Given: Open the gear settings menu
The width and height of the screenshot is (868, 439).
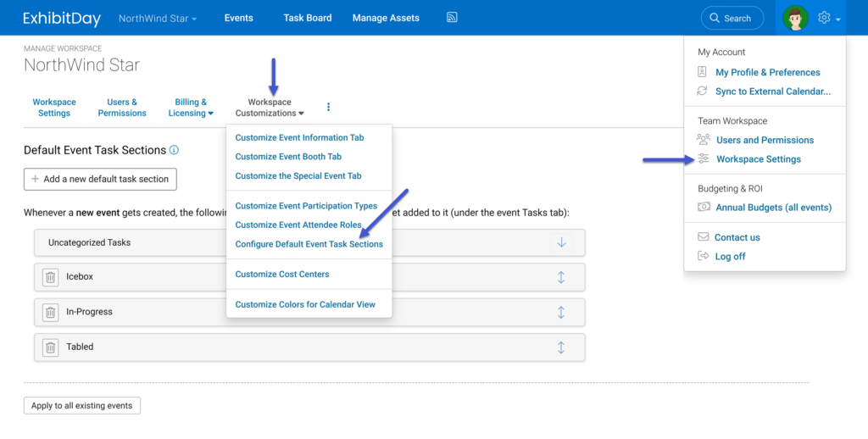Looking at the screenshot, I should pos(824,18).
